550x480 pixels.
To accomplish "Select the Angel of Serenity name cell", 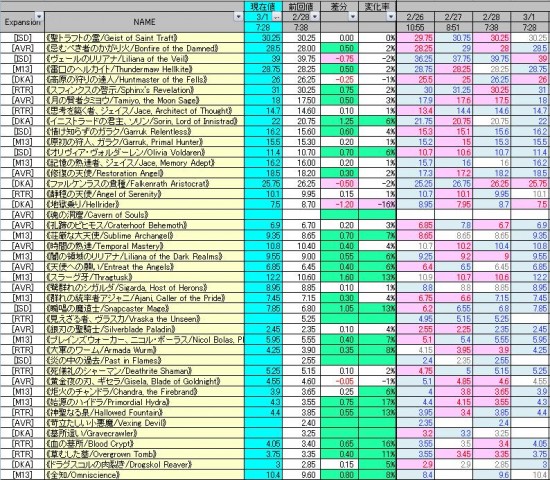I will click(x=144, y=194).
